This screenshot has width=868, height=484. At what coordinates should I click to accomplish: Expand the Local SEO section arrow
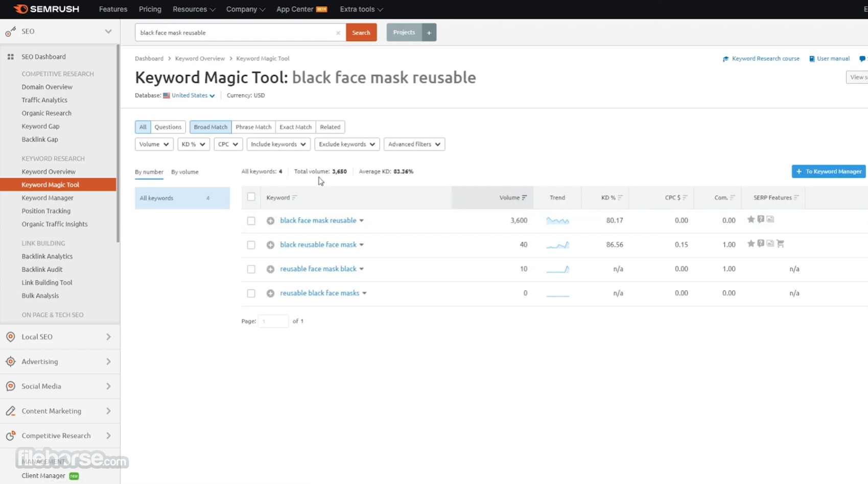(108, 337)
